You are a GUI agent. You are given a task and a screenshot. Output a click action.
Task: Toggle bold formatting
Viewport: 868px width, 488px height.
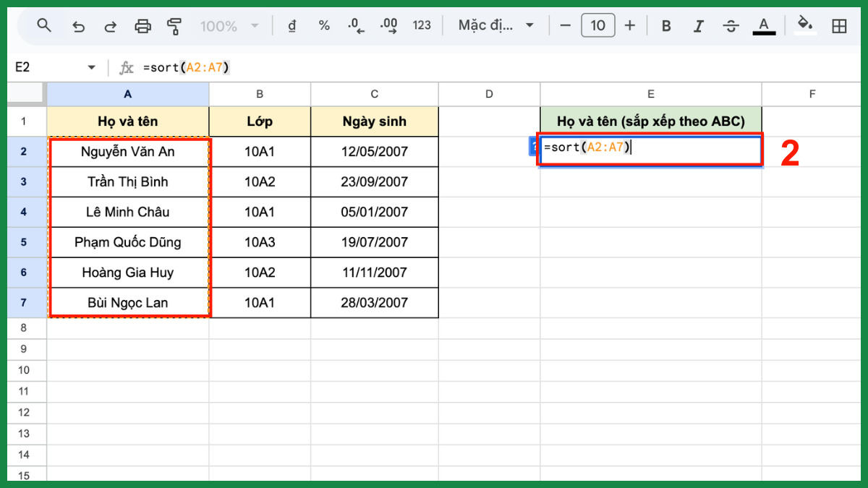666,26
